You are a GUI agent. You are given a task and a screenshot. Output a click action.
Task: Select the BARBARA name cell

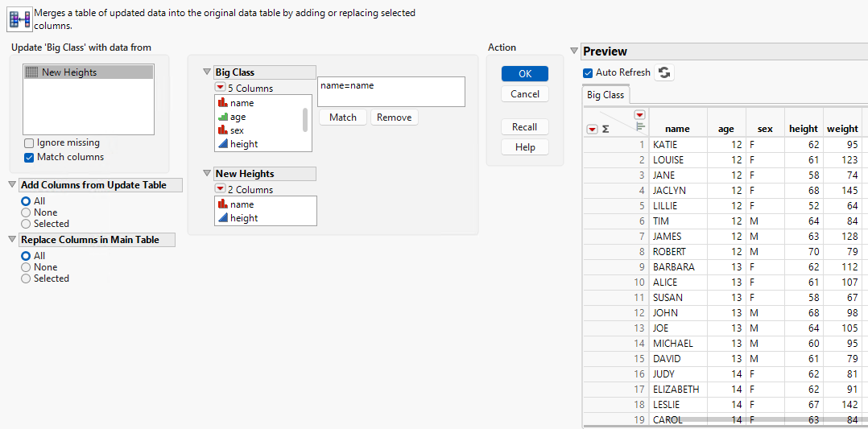[678, 266]
